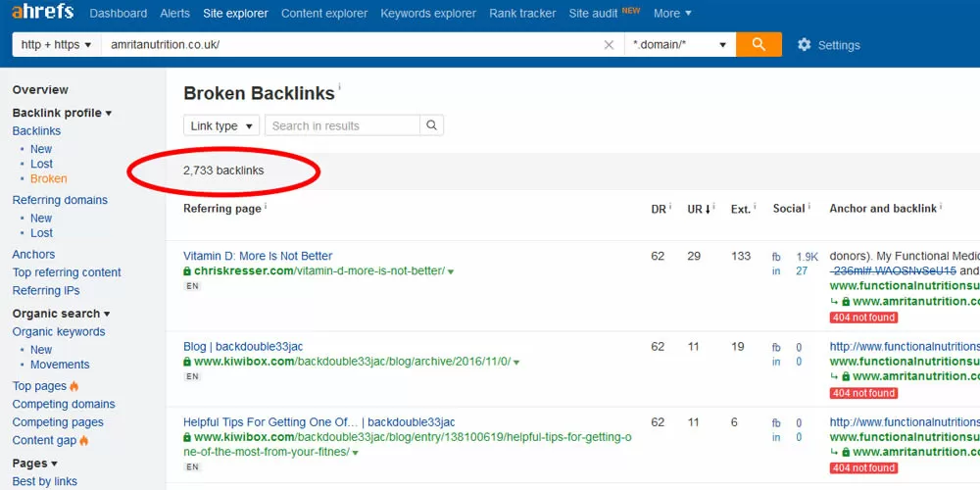Open Site audit in top navigation
The width and height of the screenshot is (980, 490).
point(592,13)
